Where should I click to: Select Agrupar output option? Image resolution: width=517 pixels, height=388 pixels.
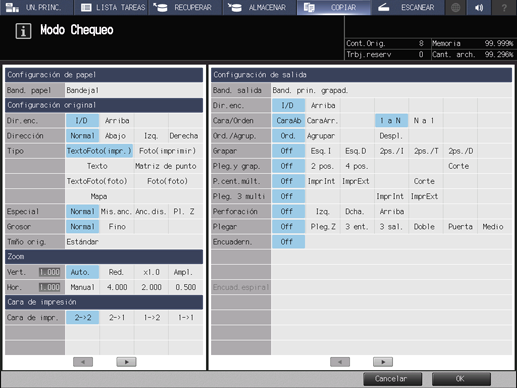(323, 136)
